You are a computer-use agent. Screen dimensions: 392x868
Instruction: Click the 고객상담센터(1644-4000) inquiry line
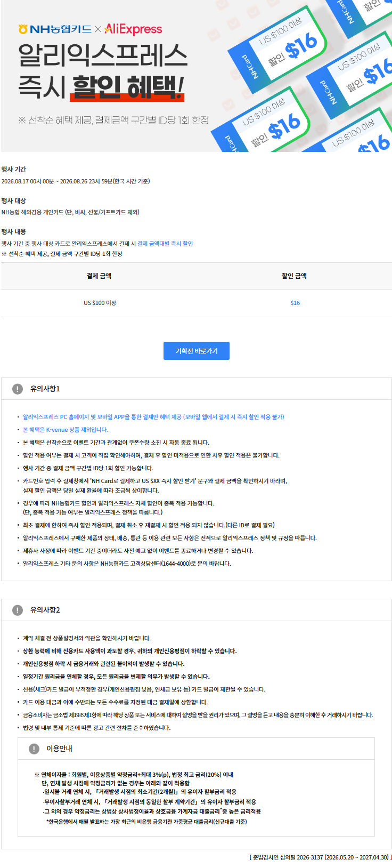point(127,564)
